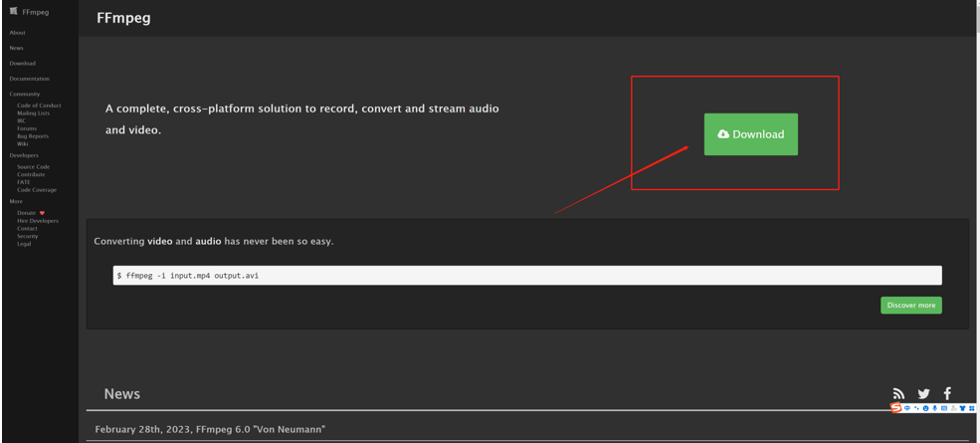Screen dimensions: 980x443
Task: Open the Security link
Action: [27, 236]
